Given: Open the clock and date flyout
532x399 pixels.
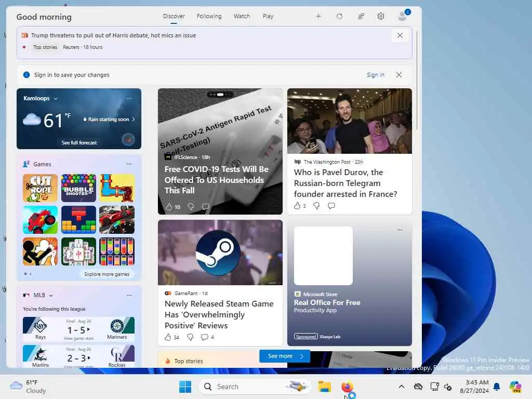Looking at the screenshot, I should [x=474, y=387].
